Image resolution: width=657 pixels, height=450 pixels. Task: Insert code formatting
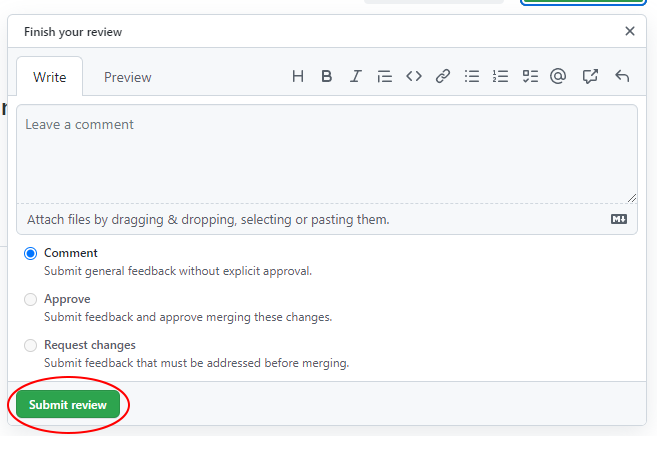[413, 76]
